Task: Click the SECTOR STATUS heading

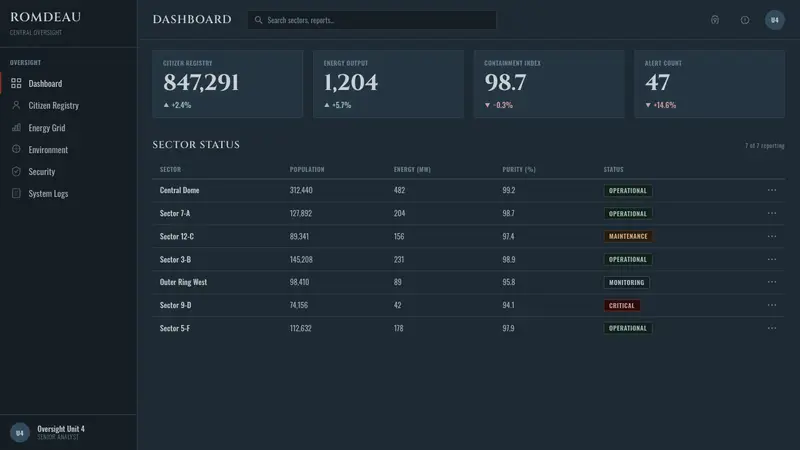Action: 196,145
